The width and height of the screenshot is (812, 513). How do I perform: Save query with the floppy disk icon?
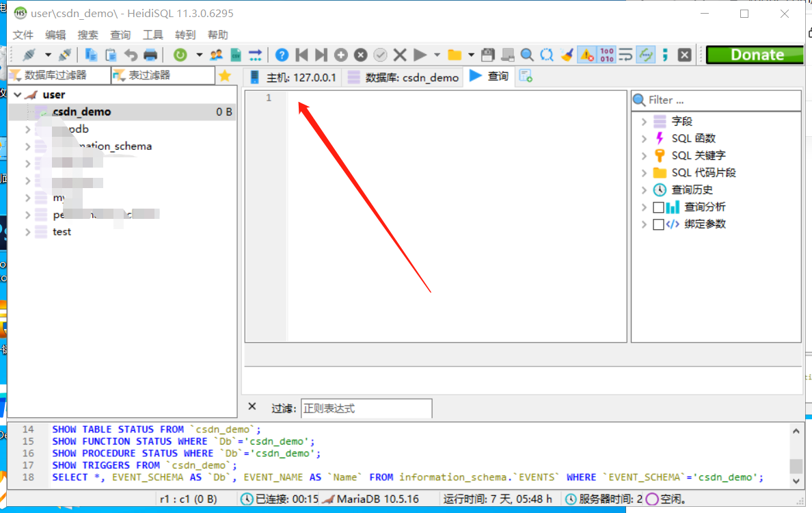point(488,55)
